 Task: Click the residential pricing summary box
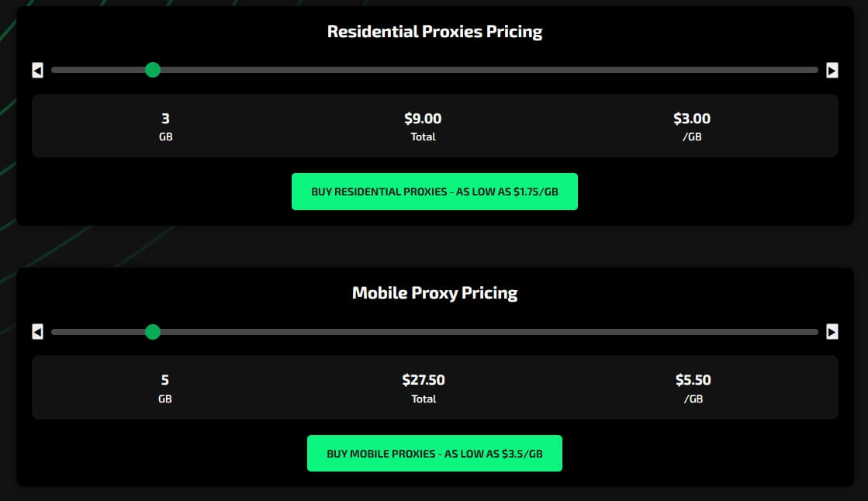295,126
